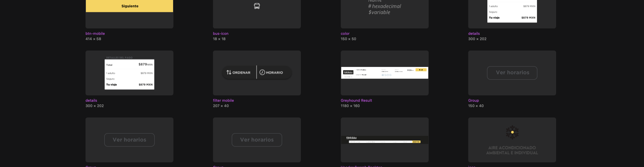The image size is (644, 167).
Task: Select the Greyhound Result thumbnail
Action: coord(385,73)
